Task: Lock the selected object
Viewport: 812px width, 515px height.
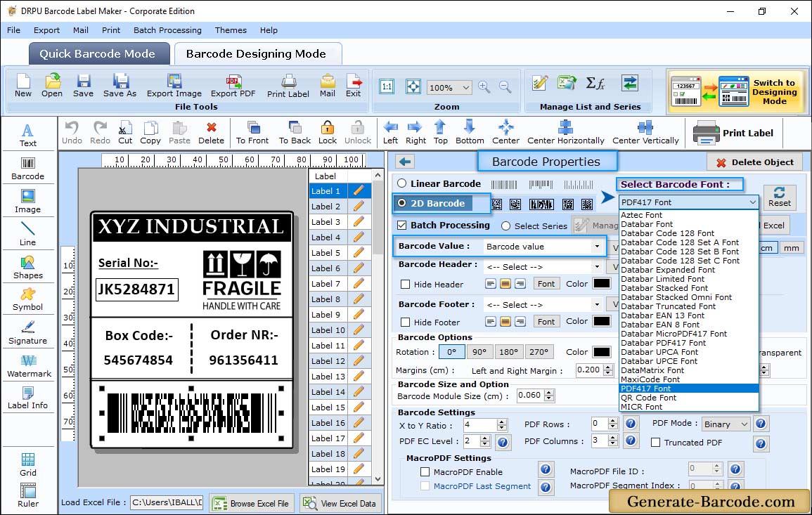Action: pos(328,133)
